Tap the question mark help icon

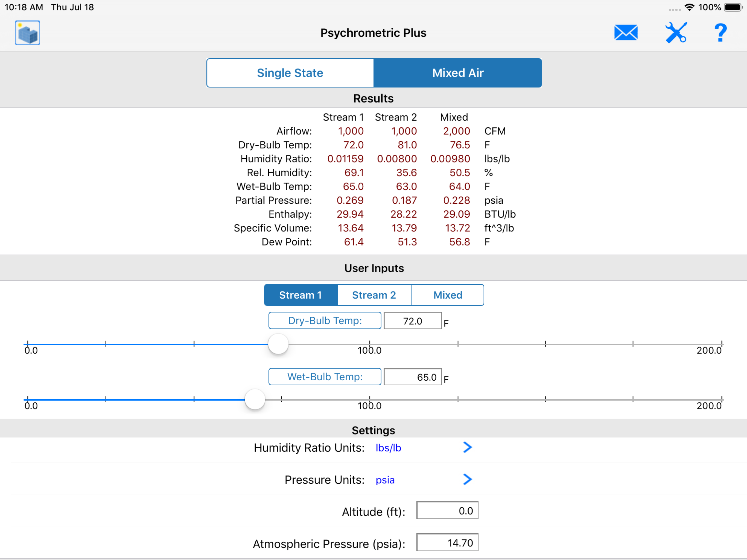(x=720, y=33)
